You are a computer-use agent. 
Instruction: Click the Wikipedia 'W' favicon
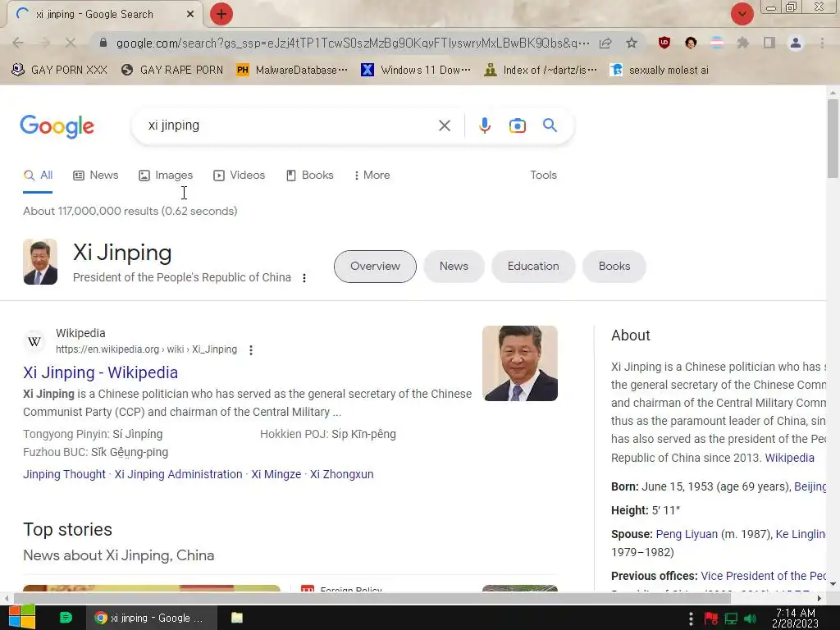(x=34, y=341)
